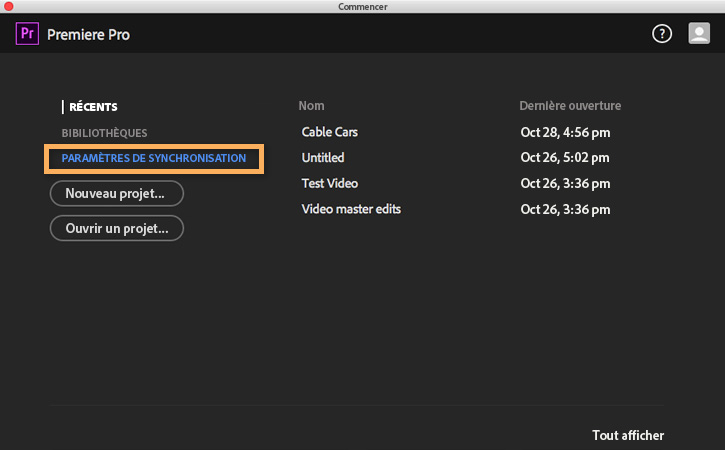
Task: Open the Untitled recent project
Action: tap(323, 158)
